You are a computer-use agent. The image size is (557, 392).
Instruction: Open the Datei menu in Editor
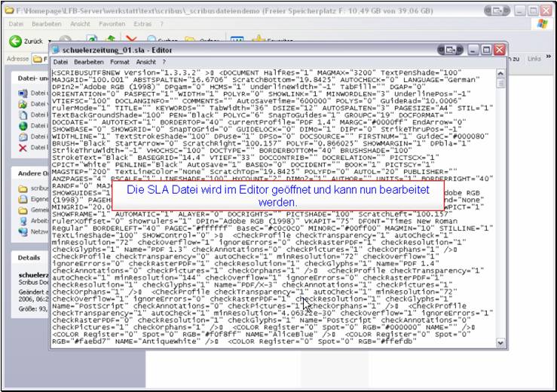point(60,62)
